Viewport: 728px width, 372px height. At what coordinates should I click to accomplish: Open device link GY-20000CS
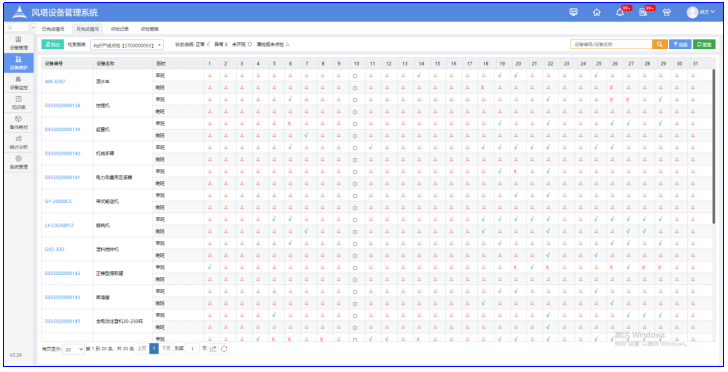pyautogui.click(x=58, y=201)
